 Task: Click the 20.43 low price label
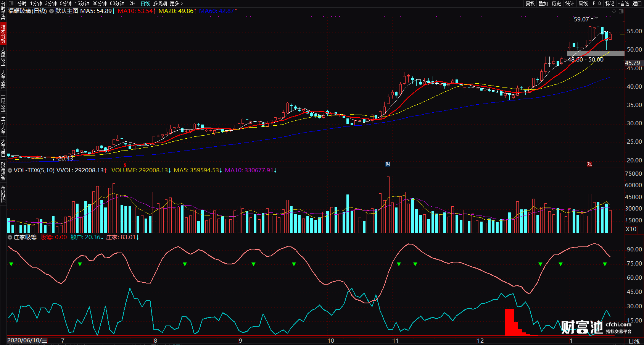[65, 159]
